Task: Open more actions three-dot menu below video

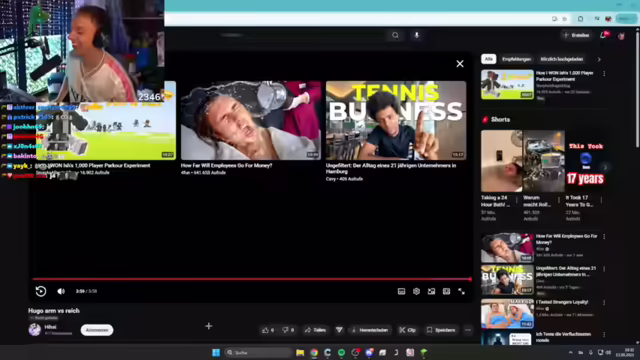Action: [468, 330]
